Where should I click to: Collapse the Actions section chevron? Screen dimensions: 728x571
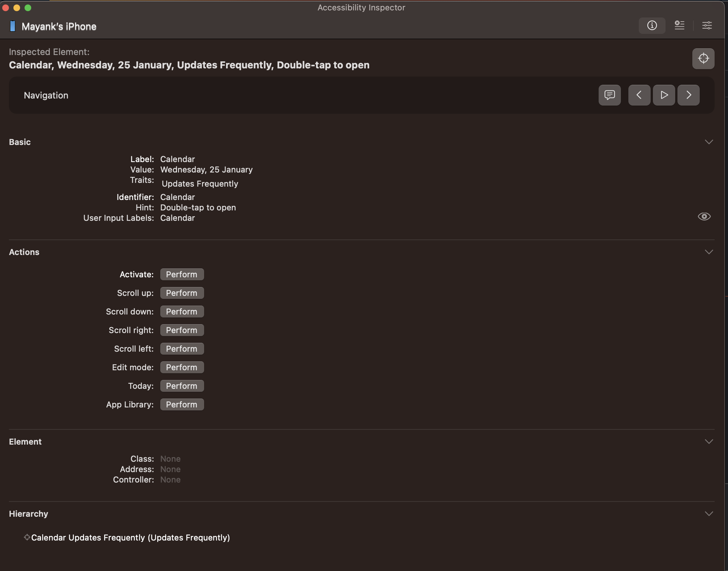[x=709, y=252]
